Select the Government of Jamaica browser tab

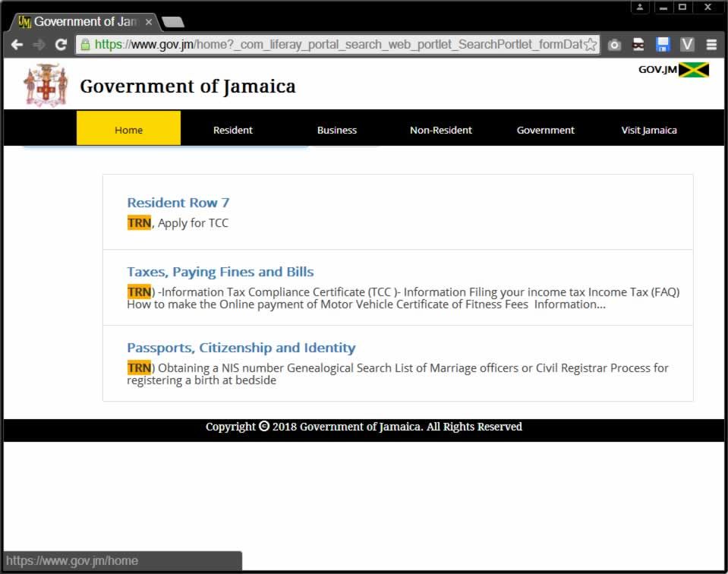85,22
